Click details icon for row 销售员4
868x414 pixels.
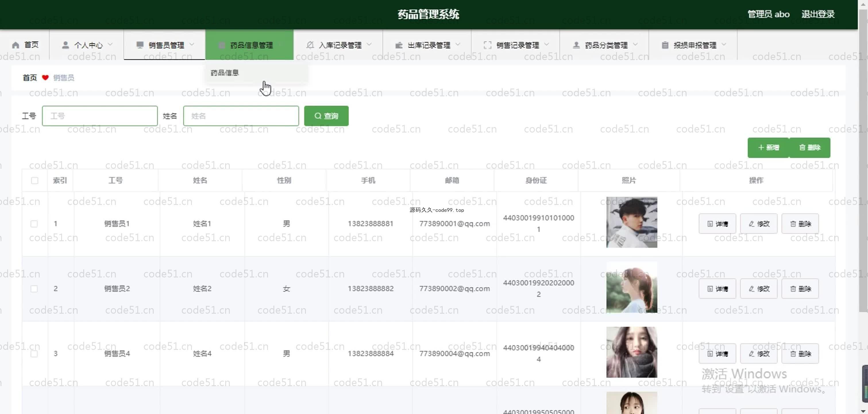(710, 354)
